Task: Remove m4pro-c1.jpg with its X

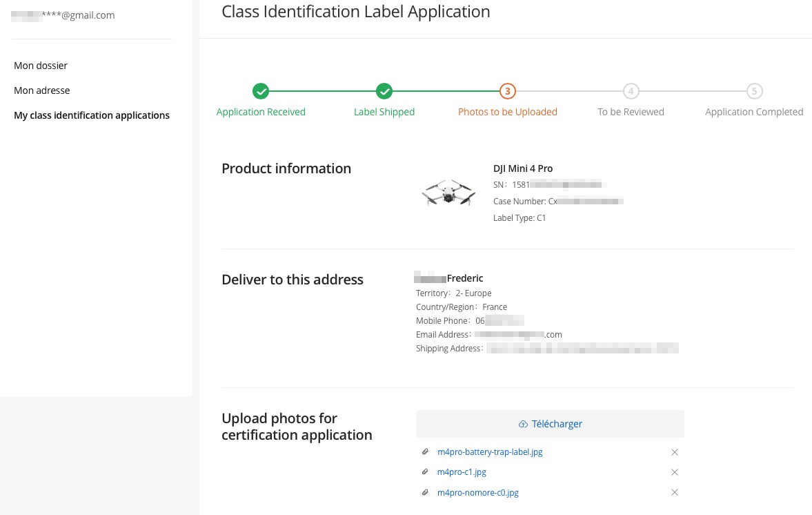Action: click(x=674, y=472)
